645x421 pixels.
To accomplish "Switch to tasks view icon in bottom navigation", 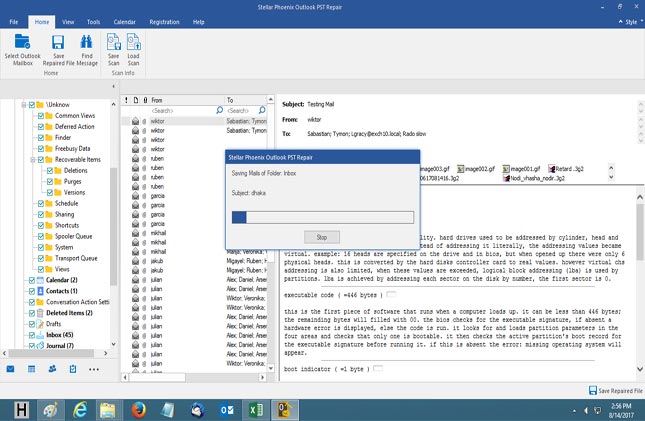I will (73, 369).
